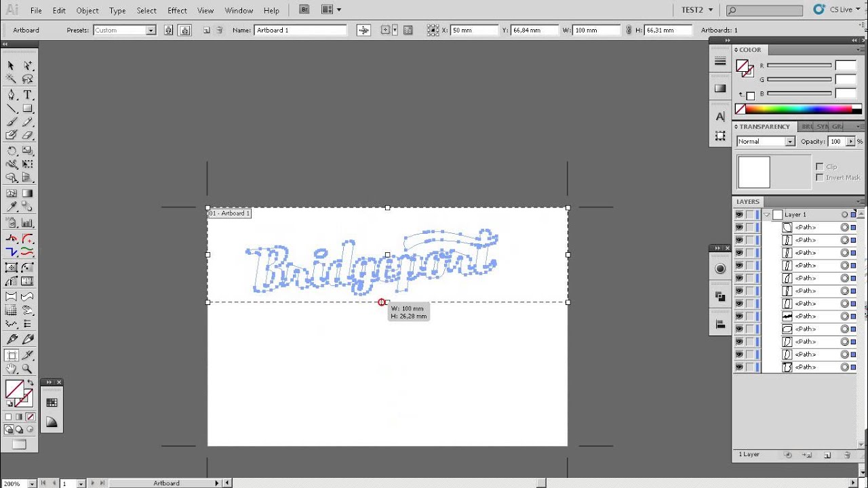Select the Gradient tool
The width and height of the screenshot is (868, 488).
27,194
